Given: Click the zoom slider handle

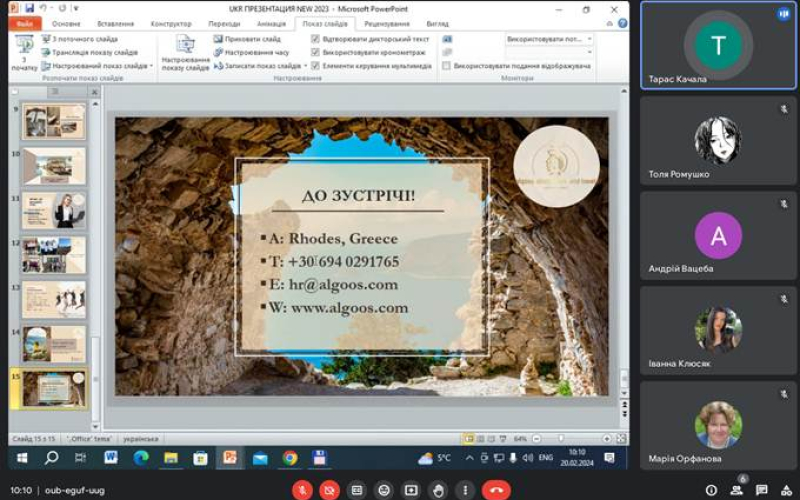Looking at the screenshot, I should tap(561, 438).
